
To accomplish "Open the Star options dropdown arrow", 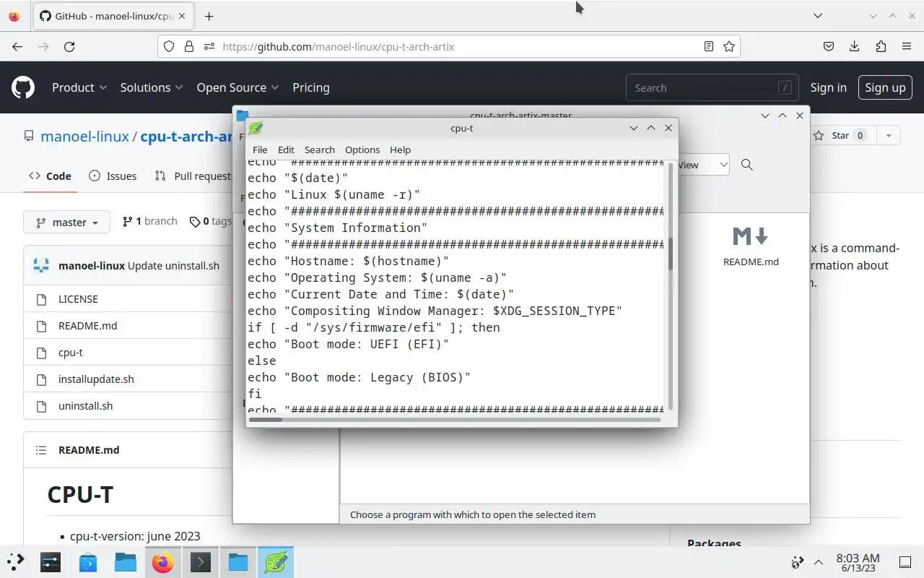I will click(x=888, y=135).
